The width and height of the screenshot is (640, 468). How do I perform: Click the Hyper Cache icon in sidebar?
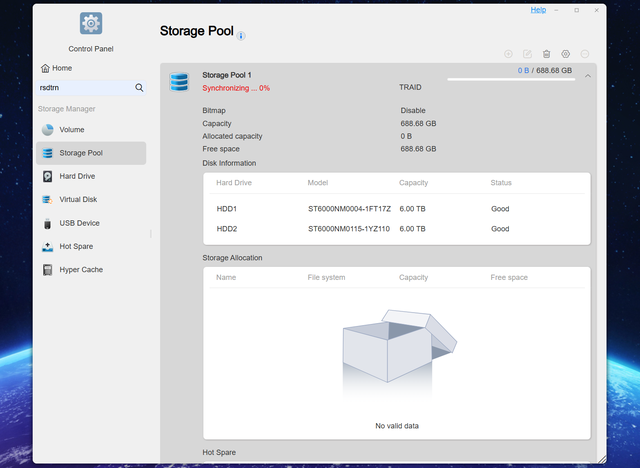[47, 270]
